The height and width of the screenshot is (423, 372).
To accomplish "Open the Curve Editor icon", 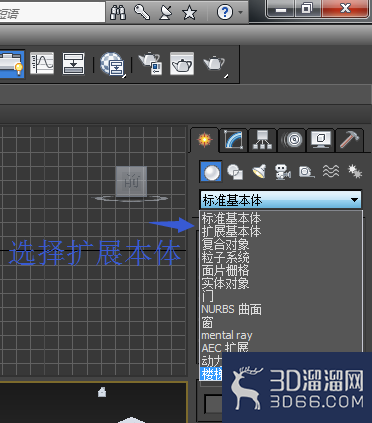I will pos(42,63).
